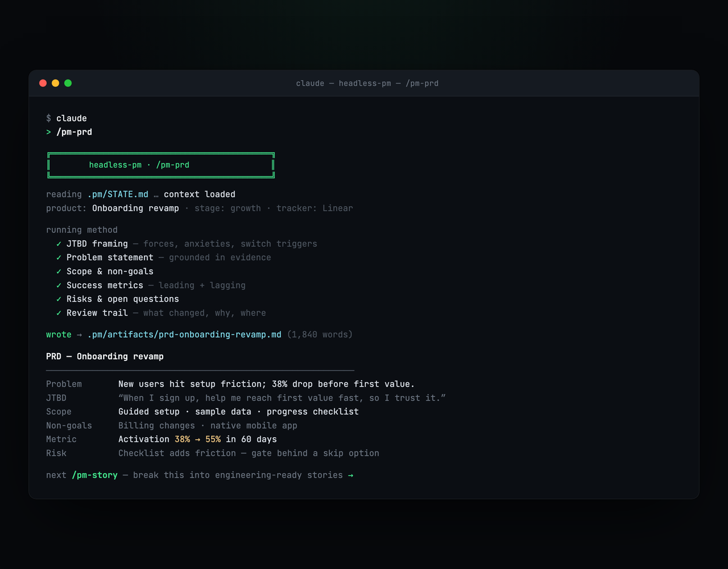This screenshot has height=569, width=728.
Task: Click 'break this into engineering-ready stories' text
Action: 238,475
